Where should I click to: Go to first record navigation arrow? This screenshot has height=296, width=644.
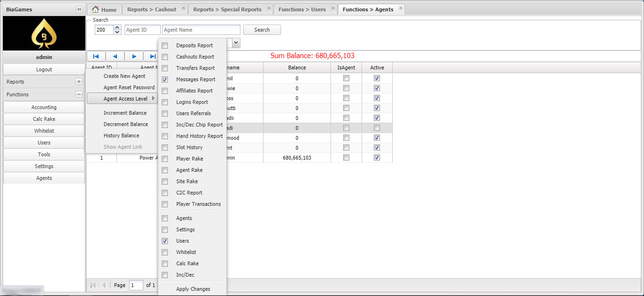tap(96, 57)
